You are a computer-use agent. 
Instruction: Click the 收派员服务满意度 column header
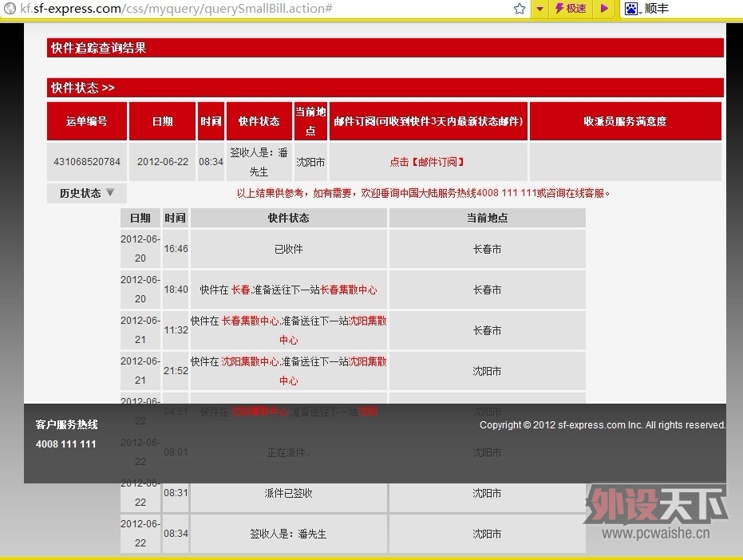[x=625, y=121]
